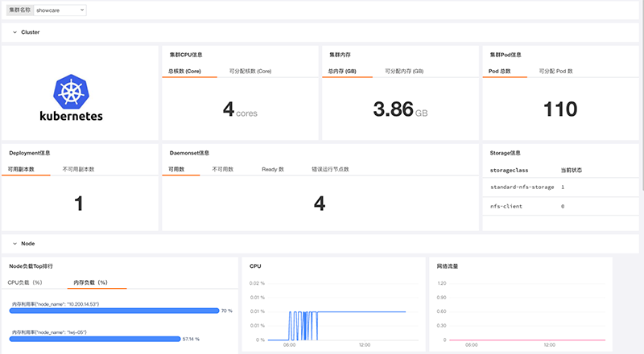Screen dimensions: 644x354
Task: Switch to Daemonset 不可用数 tab
Action: (x=223, y=169)
